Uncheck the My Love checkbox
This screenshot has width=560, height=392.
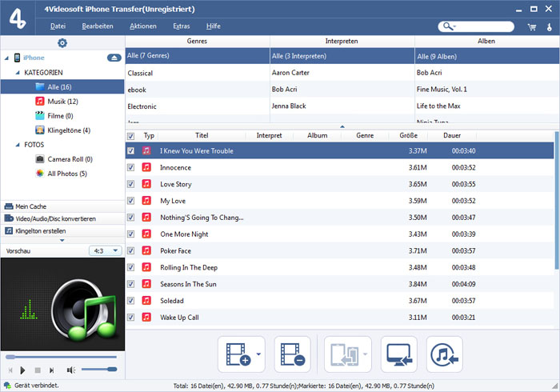[130, 201]
